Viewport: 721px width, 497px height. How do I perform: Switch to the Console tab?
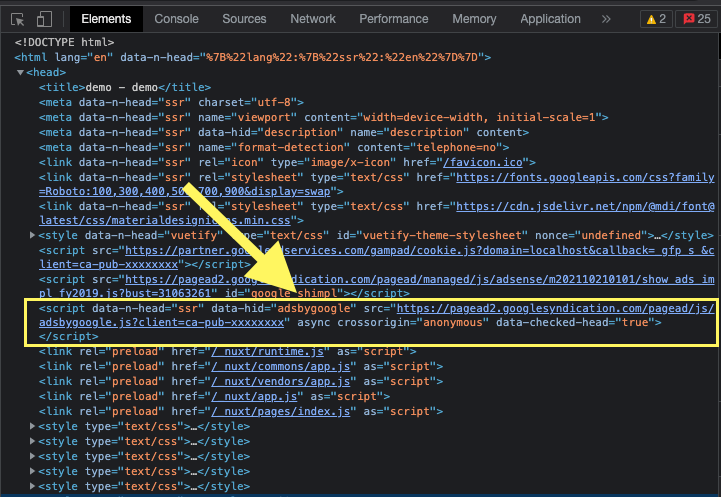[177, 19]
